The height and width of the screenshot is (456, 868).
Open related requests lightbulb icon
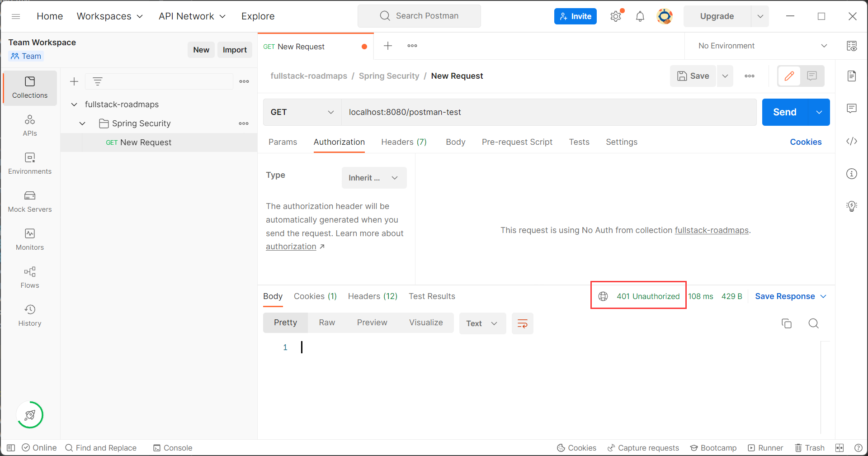pyautogui.click(x=852, y=206)
